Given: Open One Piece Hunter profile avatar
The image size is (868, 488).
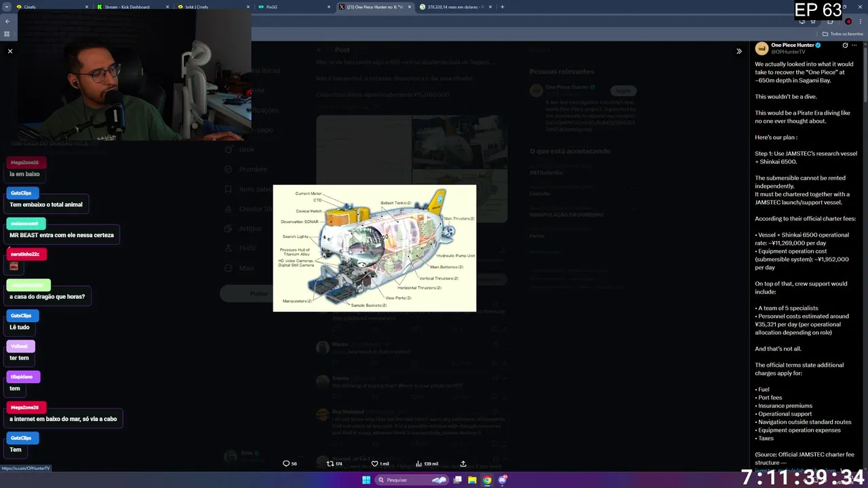Looking at the screenshot, I should point(762,48).
